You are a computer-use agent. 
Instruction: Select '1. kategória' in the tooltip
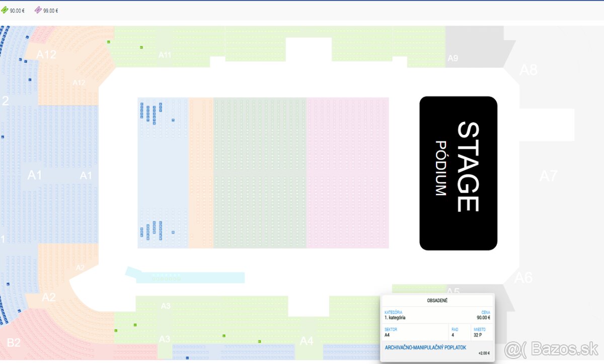pos(395,318)
